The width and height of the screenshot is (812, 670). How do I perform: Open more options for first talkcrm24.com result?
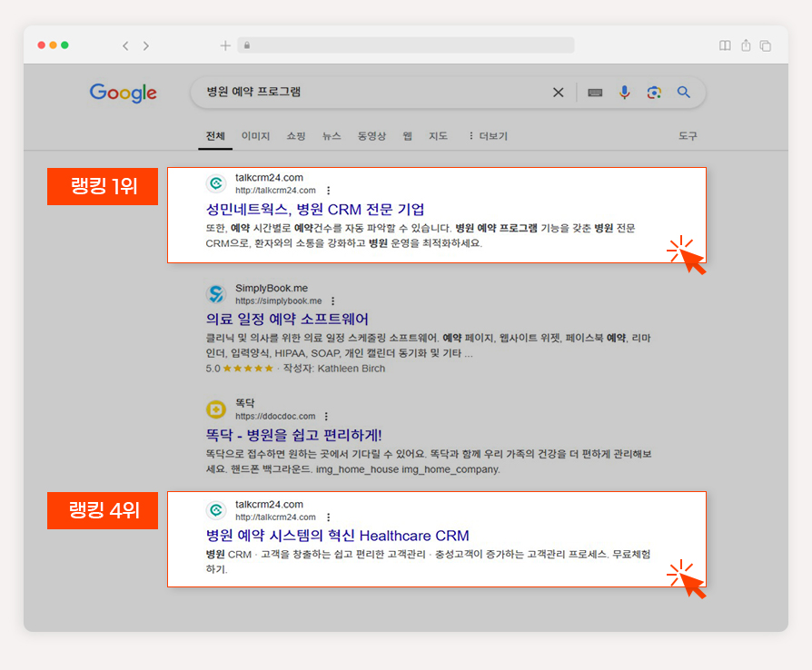(x=328, y=191)
